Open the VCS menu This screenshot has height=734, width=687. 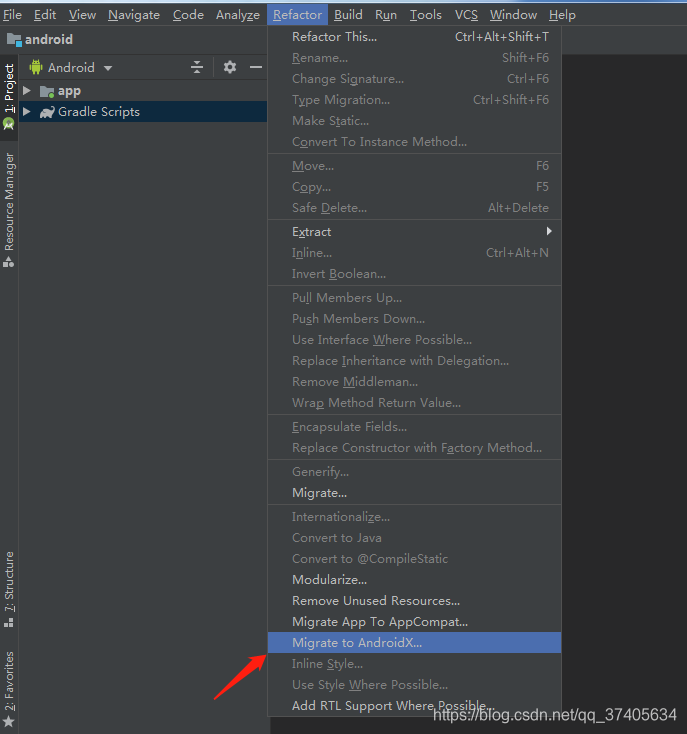[x=466, y=15]
